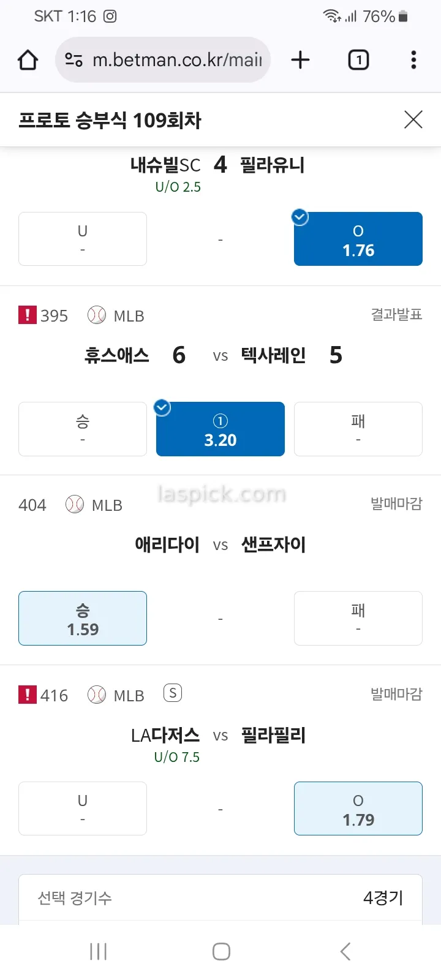Toggle 승 1.59 pick for 애리다이
Image resolution: width=441 pixels, height=980 pixels.
pos(83,618)
